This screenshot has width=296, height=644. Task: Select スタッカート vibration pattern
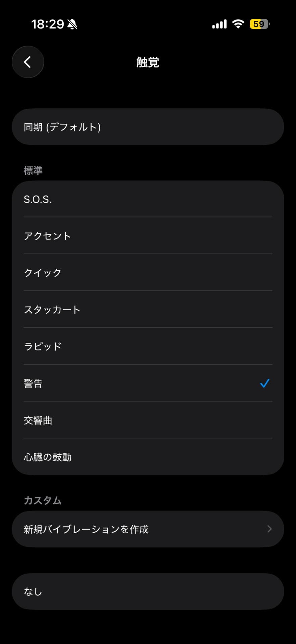pyautogui.click(x=148, y=309)
